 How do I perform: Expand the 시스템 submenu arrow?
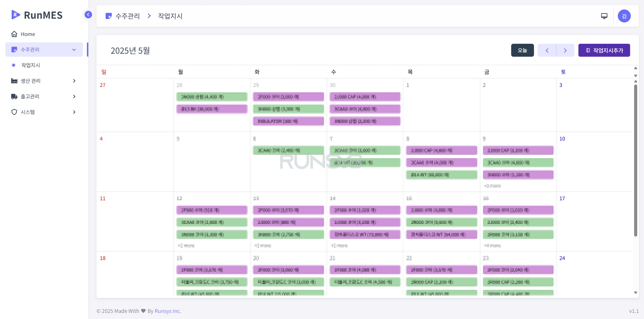pos(74,112)
